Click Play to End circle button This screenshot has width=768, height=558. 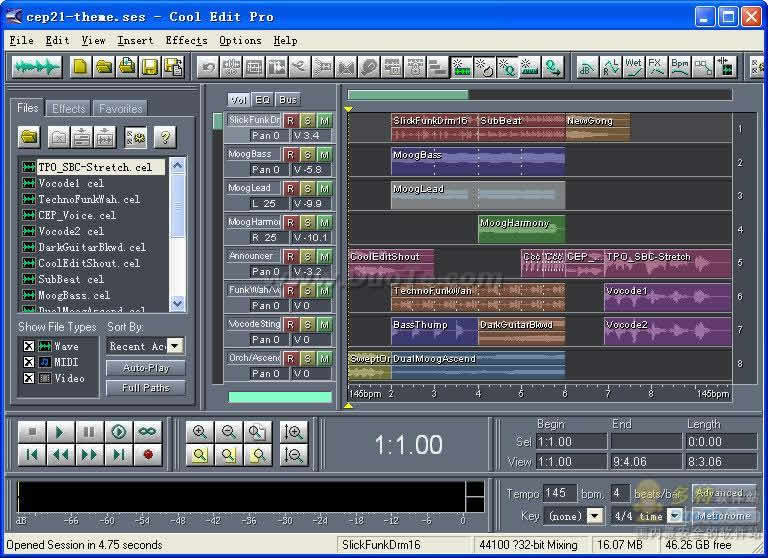point(118,432)
